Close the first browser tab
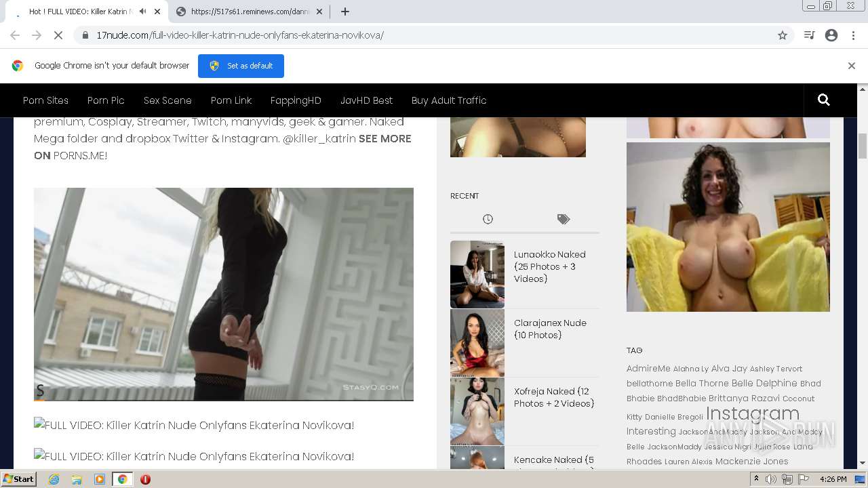Screen dimensions: 868x488 point(157,12)
